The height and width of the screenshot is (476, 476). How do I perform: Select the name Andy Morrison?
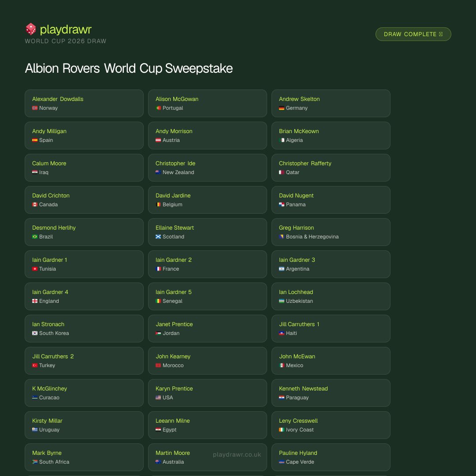(x=174, y=131)
